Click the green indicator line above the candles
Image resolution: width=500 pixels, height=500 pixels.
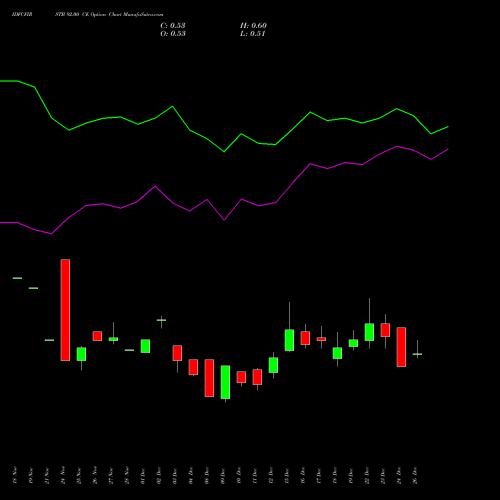coord(224,152)
